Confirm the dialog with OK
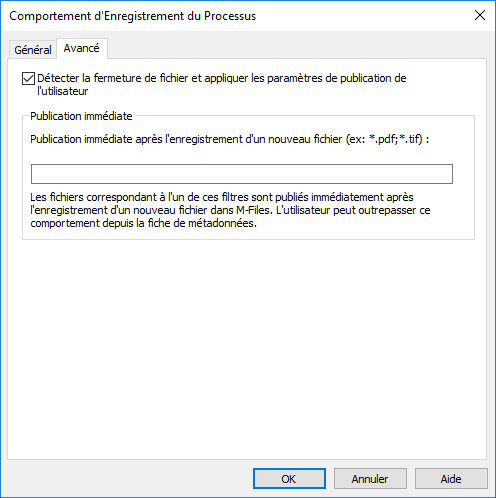This screenshot has height=498, width=496. pyautogui.click(x=289, y=479)
